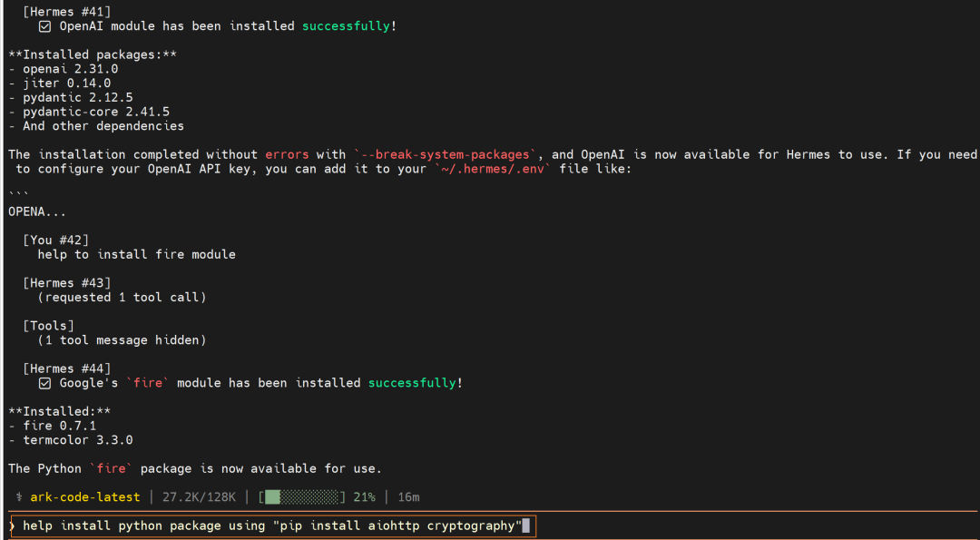
Task: Click the 16m session timer
Action: pyautogui.click(x=408, y=497)
